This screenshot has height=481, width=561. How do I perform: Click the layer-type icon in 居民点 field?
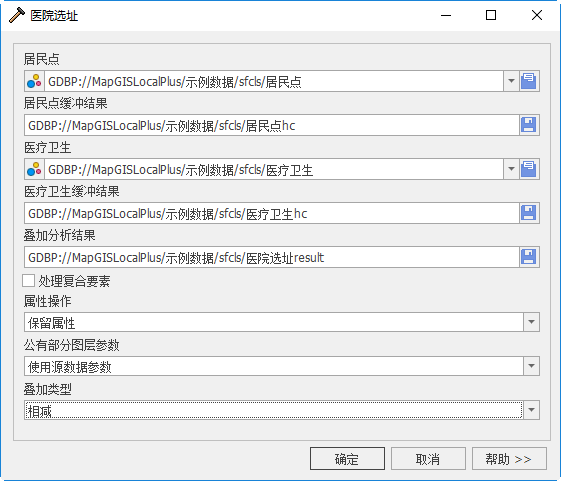[34, 81]
